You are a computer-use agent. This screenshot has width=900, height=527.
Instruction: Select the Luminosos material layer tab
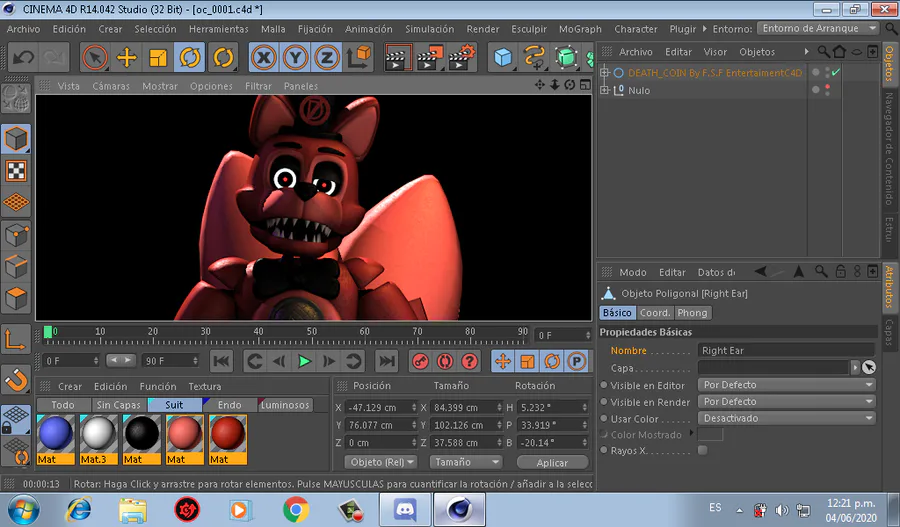click(285, 405)
